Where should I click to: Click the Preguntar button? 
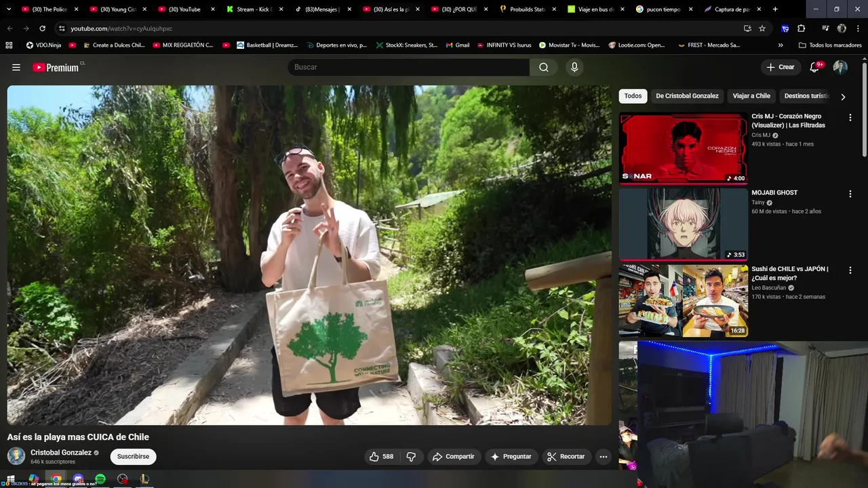click(x=511, y=457)
